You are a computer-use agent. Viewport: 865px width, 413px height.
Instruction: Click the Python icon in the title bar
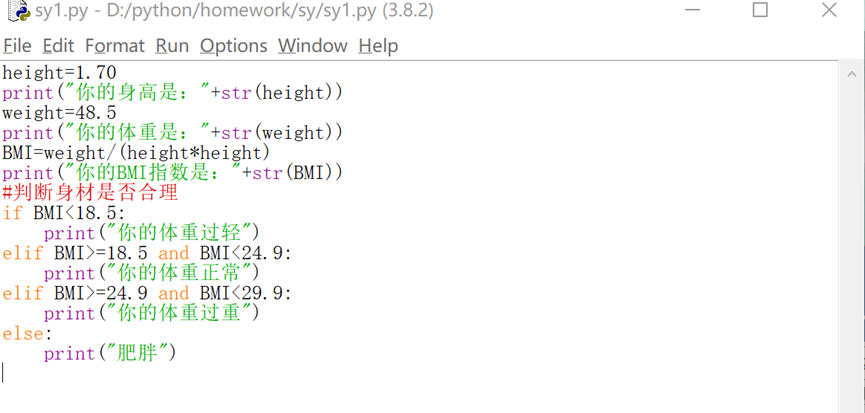[17, 11]
